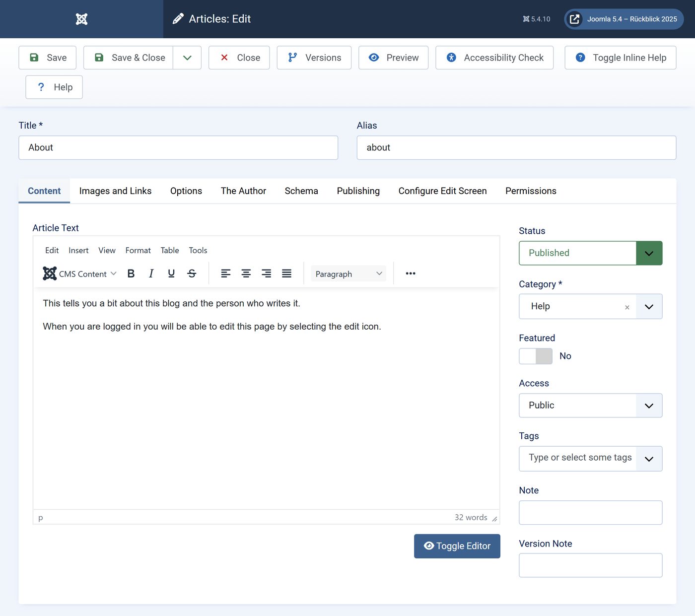Click Save & Close
695x616 pixels.
129,58
